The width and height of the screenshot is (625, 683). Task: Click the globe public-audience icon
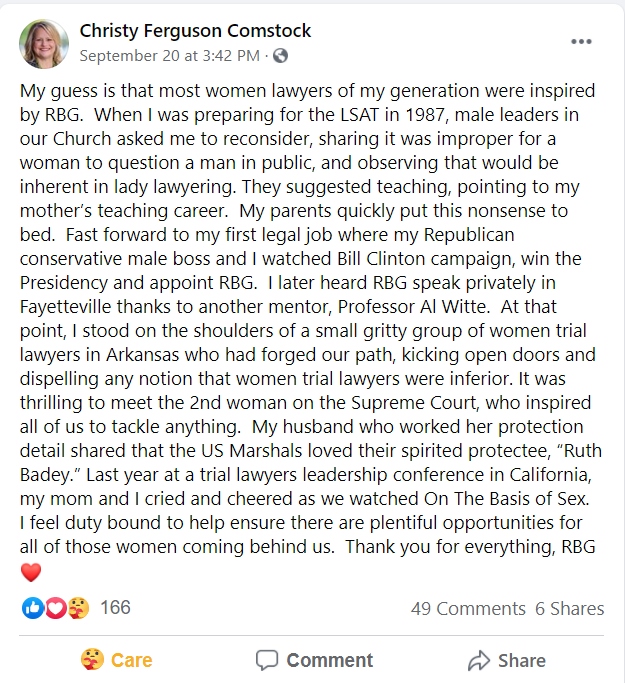pos(281,55)
